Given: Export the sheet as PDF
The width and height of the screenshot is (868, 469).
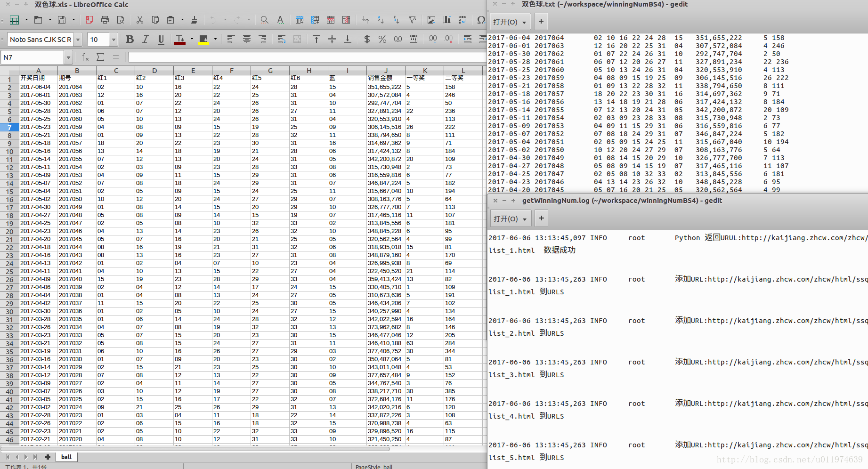Looking at the screenshot, I should (x=89, y=20).
